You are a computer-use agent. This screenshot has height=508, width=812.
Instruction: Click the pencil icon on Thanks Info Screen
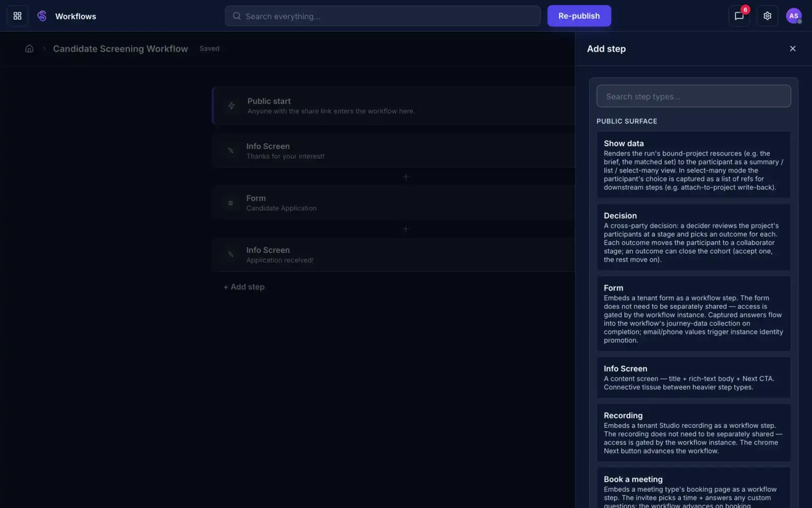[230, 150]
